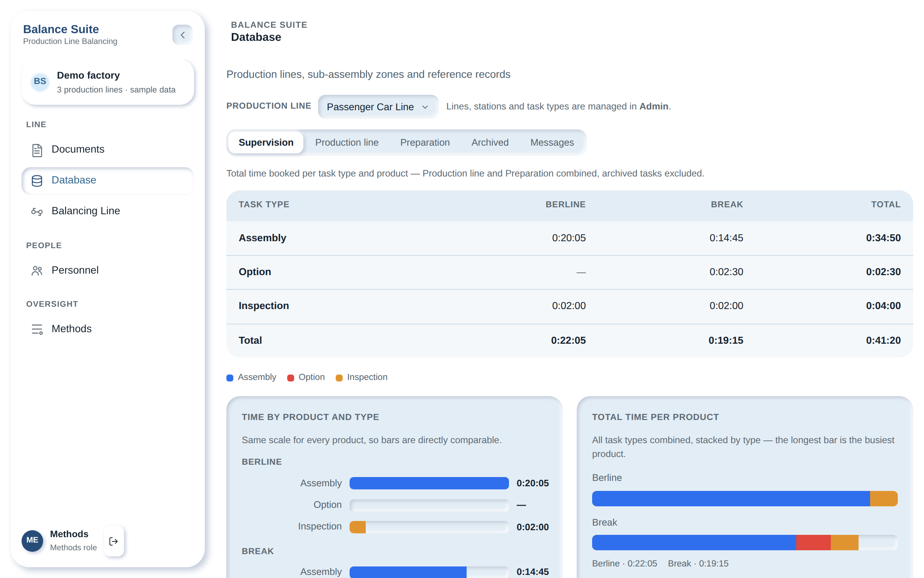Click the Balance Suite title
This screenshot has height=578, width=924.
[61, 29]
